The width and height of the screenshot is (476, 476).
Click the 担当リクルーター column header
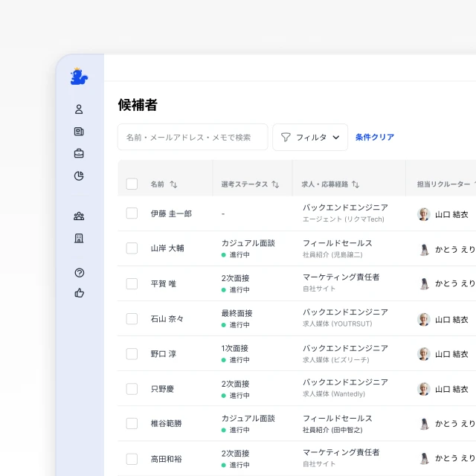point(443,184)
